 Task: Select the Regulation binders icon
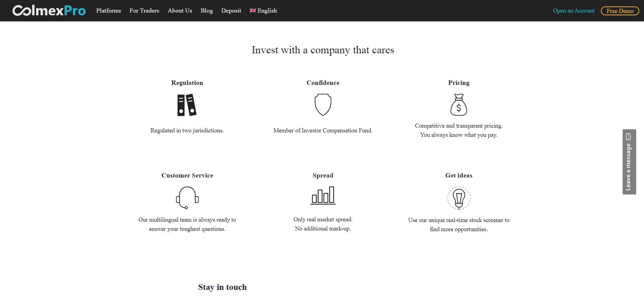(187, 105)
